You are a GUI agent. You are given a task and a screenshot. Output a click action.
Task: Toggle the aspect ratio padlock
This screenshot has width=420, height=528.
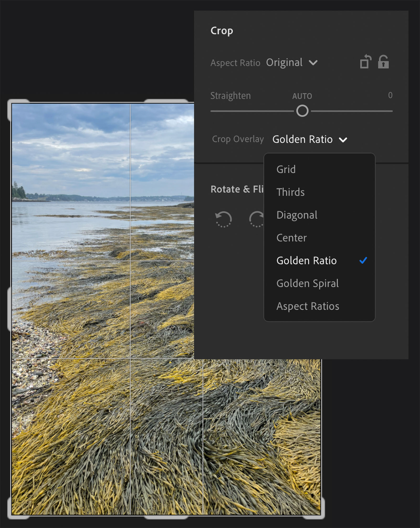click(x=383, y=62)
